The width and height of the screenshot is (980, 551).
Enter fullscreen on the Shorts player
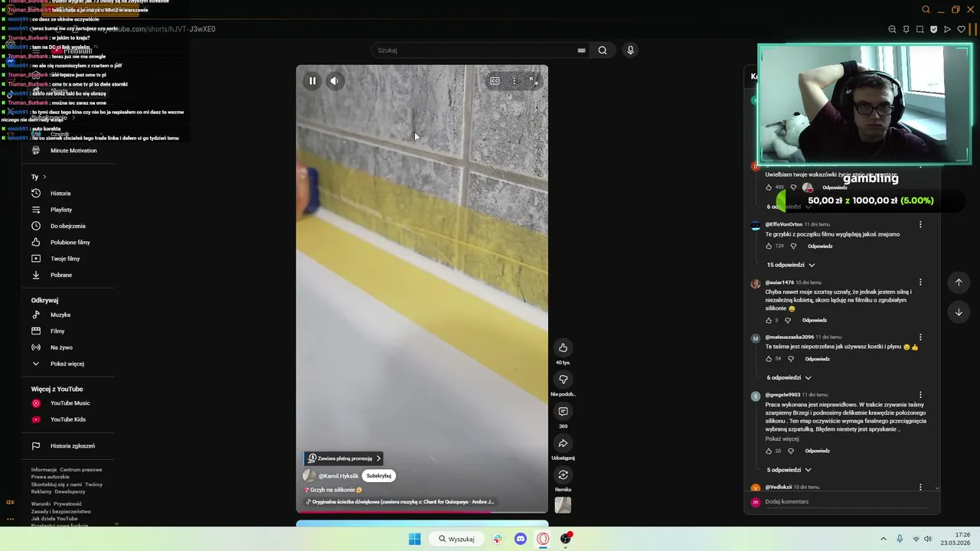(x=534, y=80)
